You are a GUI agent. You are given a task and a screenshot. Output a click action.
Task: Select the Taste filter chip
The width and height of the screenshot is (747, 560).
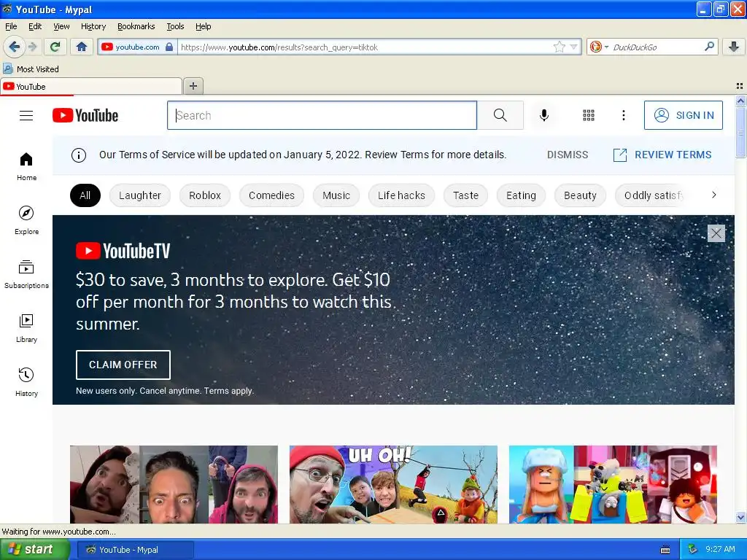pyautogui.click(x=466, y=195)
